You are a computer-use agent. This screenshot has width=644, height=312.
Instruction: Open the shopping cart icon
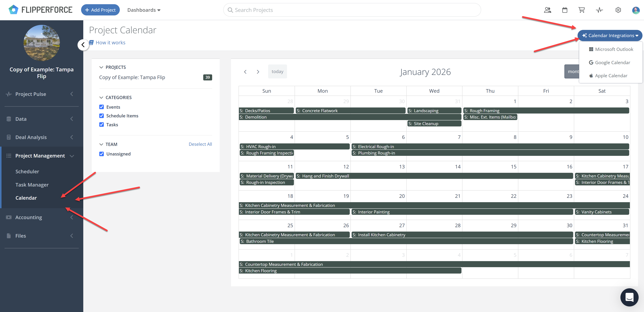click(582, 10)
